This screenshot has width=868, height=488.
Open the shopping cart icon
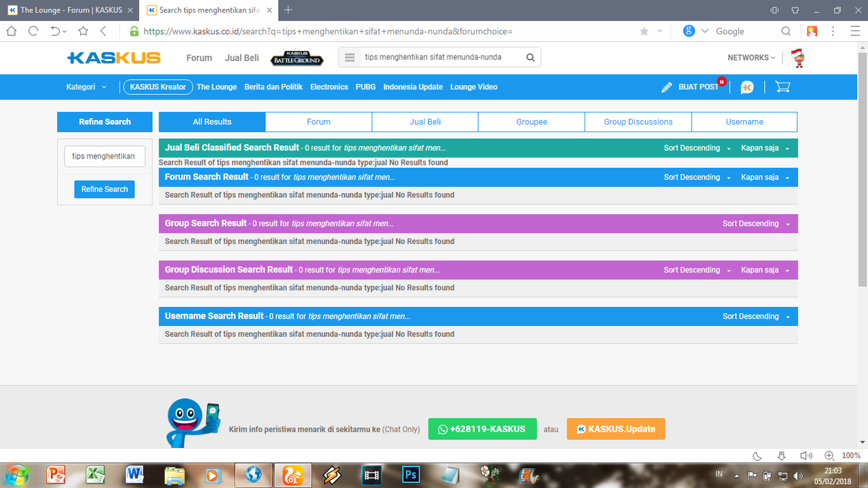tap(783, 87)
